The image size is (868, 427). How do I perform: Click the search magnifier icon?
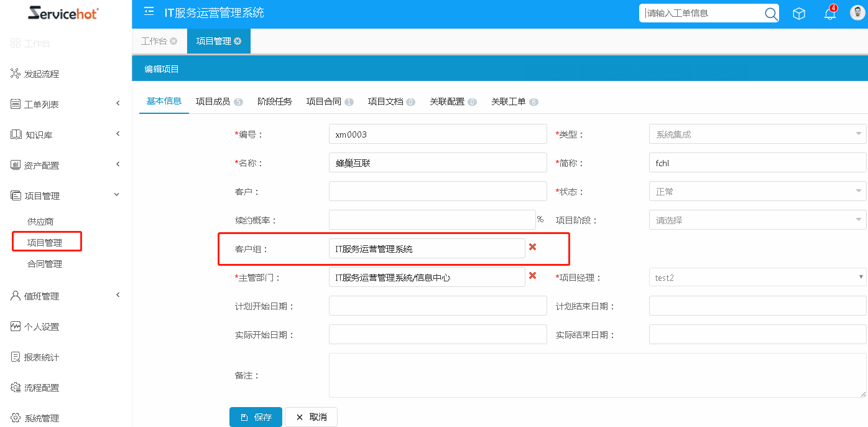(770, 14)
